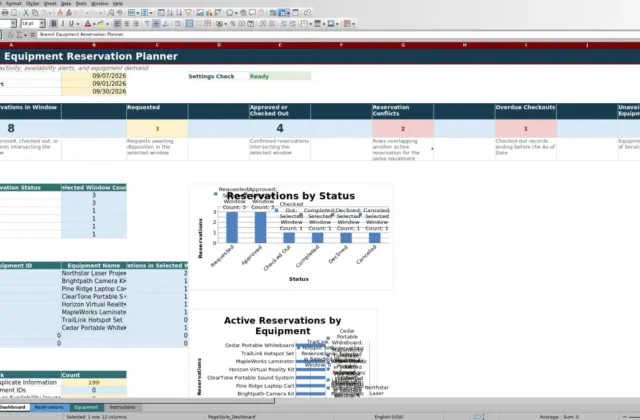Toggle Italic formatting
Image resolution: width=640 pixels, height=420 pixels.
62,24
